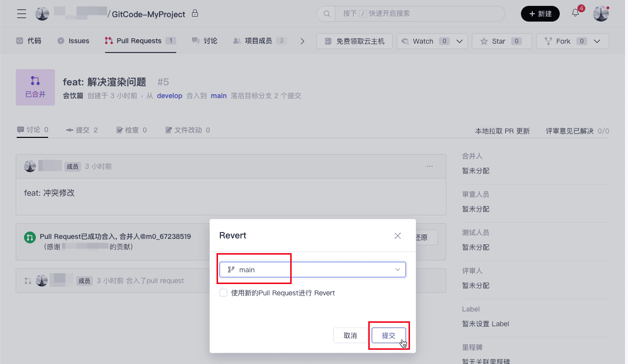Open the develop branch link
Viewport: 628px width, 364px height.
[x=169, y=96]
